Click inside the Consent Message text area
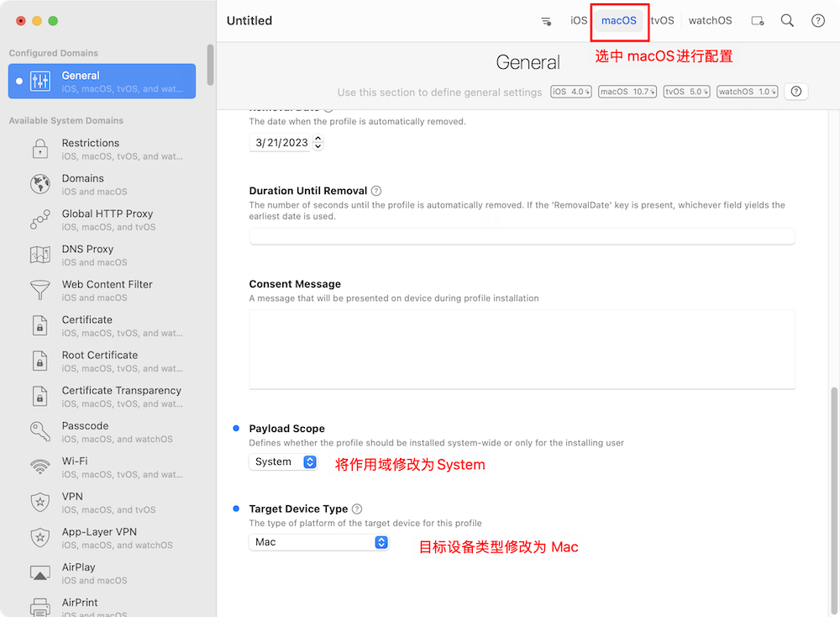This screenshot has height=617, width=840. 522,350
